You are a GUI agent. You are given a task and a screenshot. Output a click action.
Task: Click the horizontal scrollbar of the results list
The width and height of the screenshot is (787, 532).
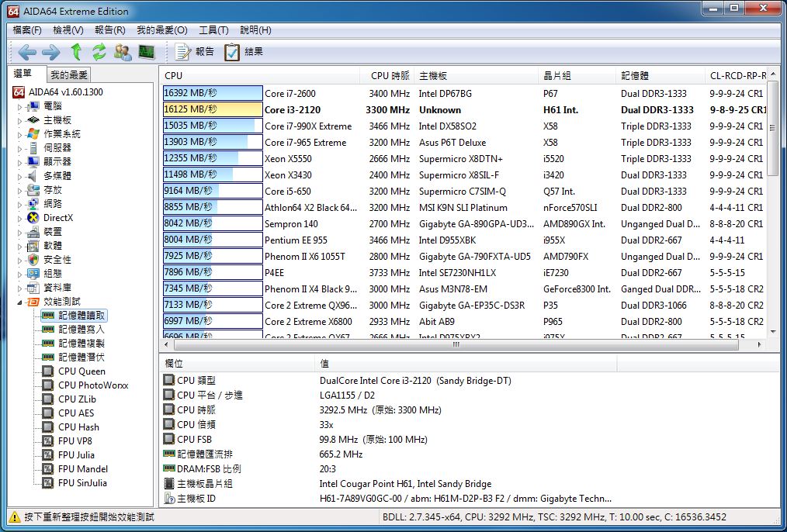coord(456,345)
